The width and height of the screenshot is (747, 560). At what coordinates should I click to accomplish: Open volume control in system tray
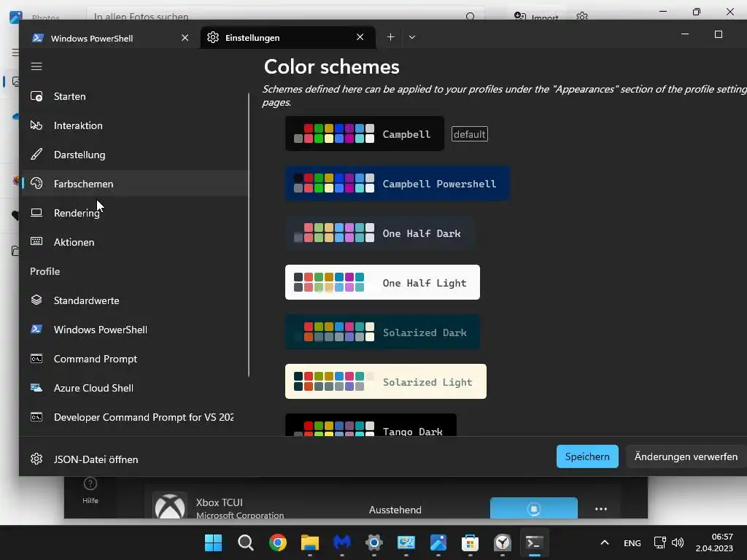click(678, 542)
